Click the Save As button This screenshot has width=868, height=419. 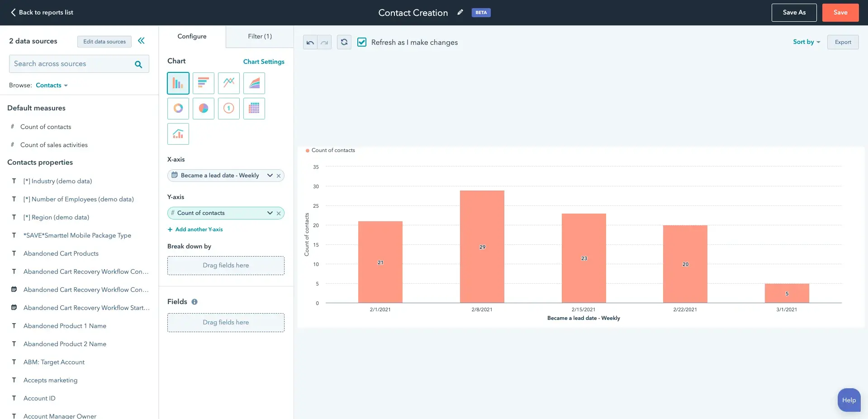click(x=794, y=12)
